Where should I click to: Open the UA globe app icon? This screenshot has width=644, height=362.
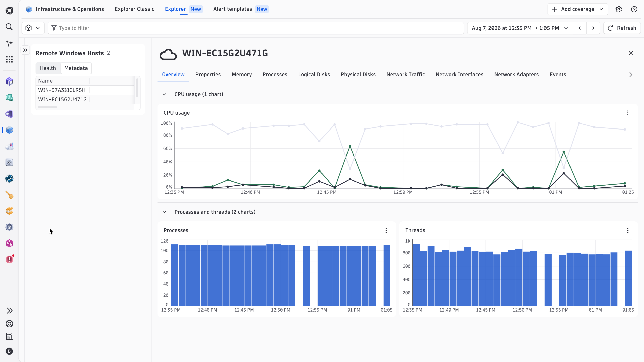(x=9, y=178)
